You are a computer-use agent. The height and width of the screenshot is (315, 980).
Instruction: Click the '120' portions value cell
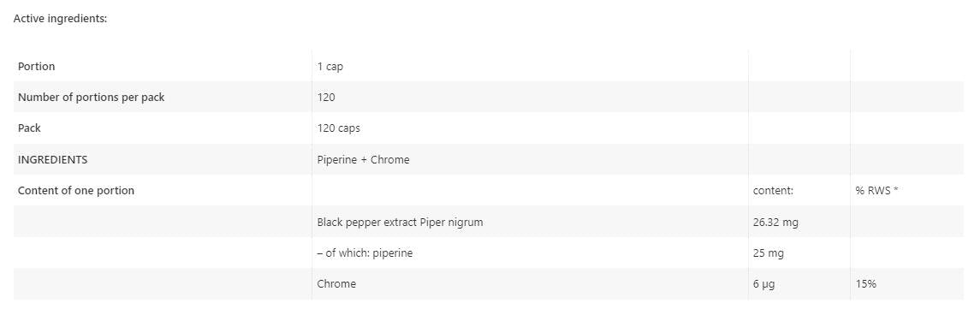(x=326, y=98)
